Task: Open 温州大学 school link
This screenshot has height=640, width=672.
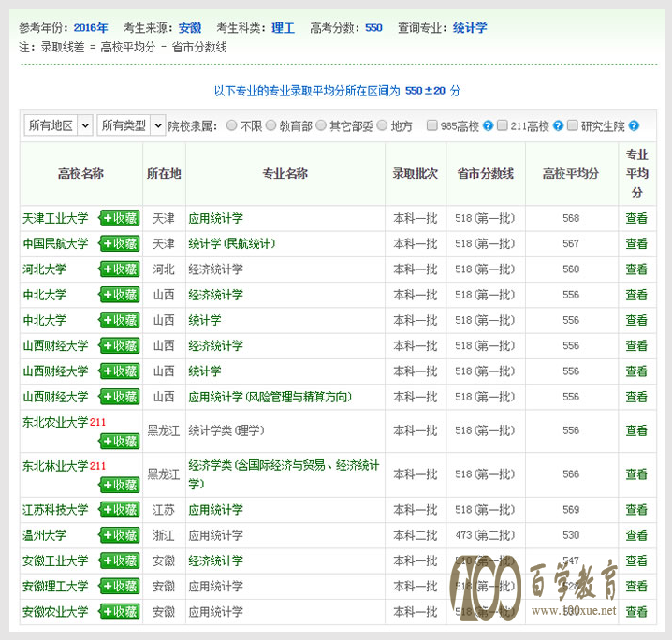Action: [x=45, y=534]
